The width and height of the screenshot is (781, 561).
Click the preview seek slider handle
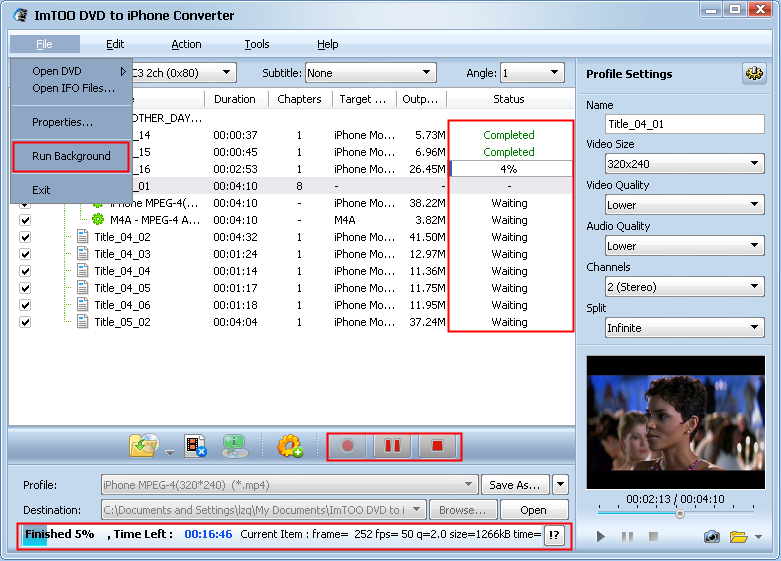tap(679, 513)
